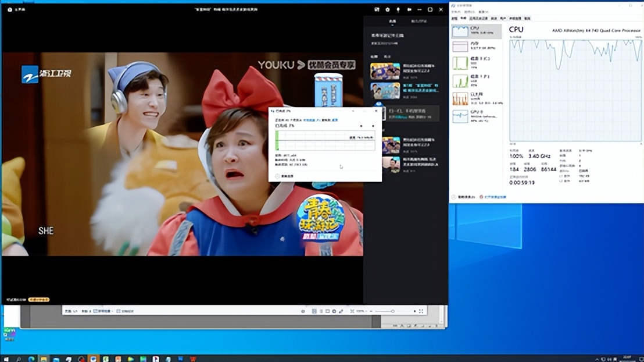This screenshot has height=362, width=644.
Task: Expand hidden icons in the system tray
Action: 599,356
